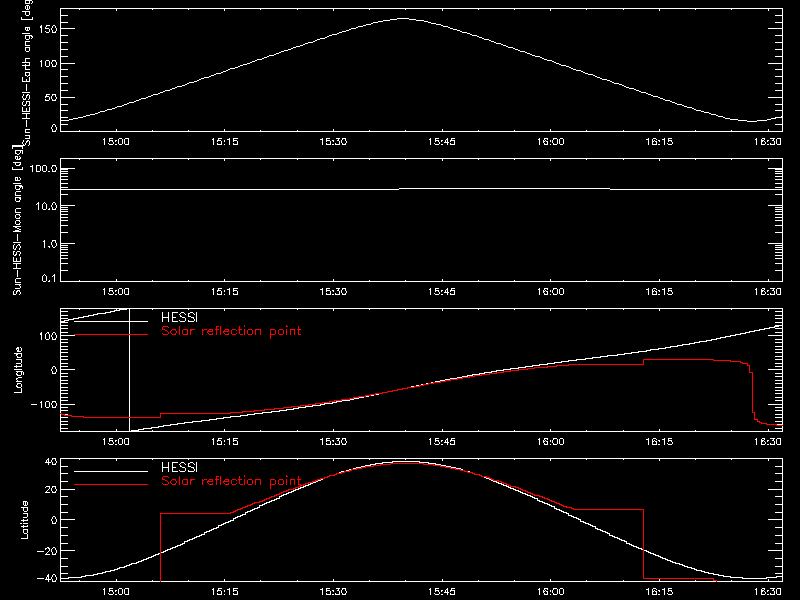Click the 'Sun-HESSI-Moon angle [deg]' axis label
This screenshot has height=600, width=800.
pyautogui.click(x=17, y=220)
